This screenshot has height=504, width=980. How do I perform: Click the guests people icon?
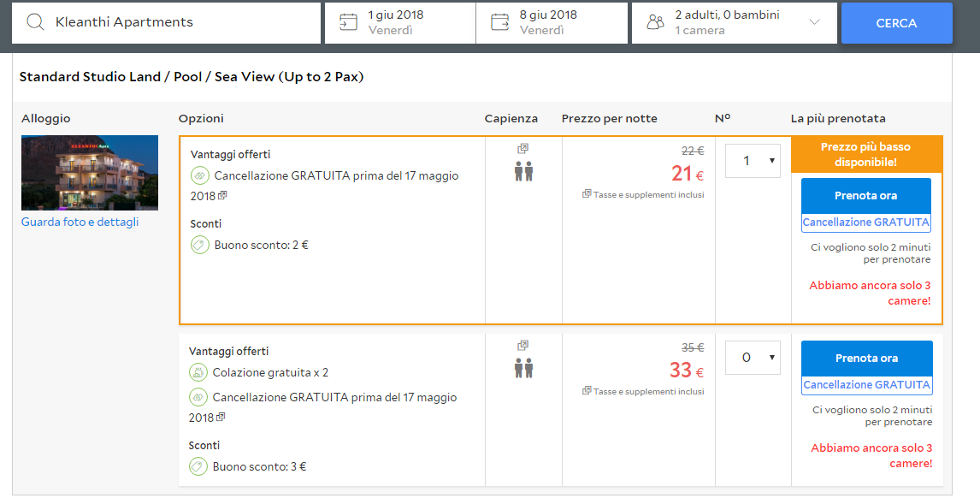click(655, 22)
